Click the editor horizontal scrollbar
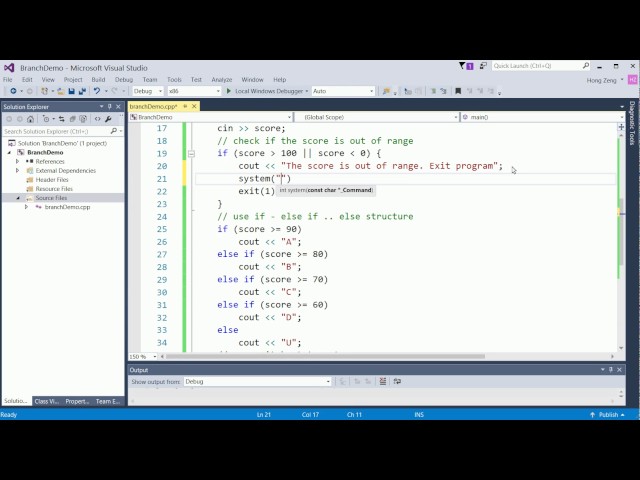The image size is (640, 480). click(324, 356)
